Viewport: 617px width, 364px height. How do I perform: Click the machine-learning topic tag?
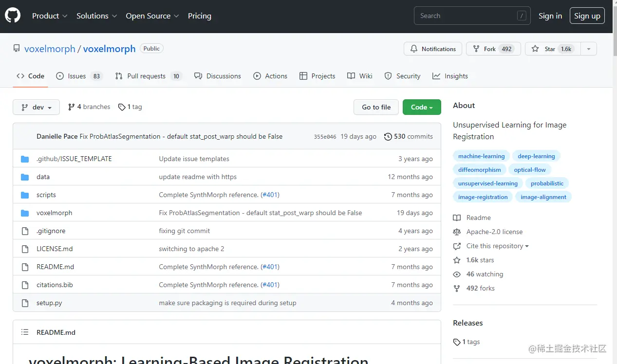coord(481,156)
